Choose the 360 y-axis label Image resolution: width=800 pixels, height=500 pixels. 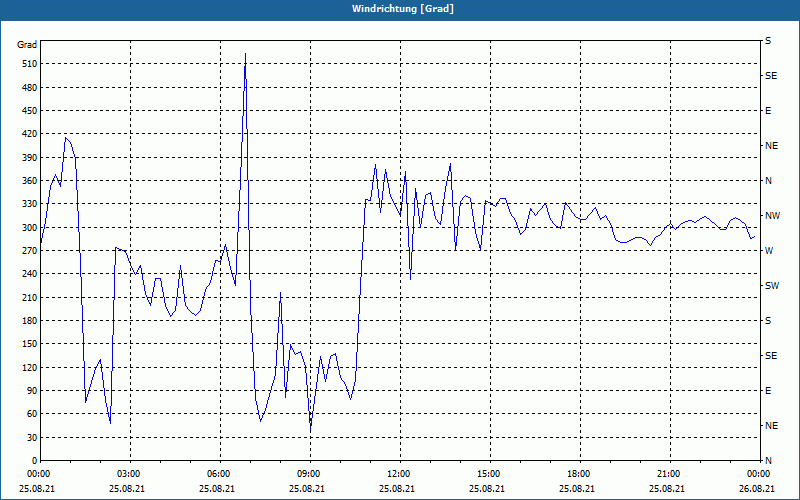point(30,181)
